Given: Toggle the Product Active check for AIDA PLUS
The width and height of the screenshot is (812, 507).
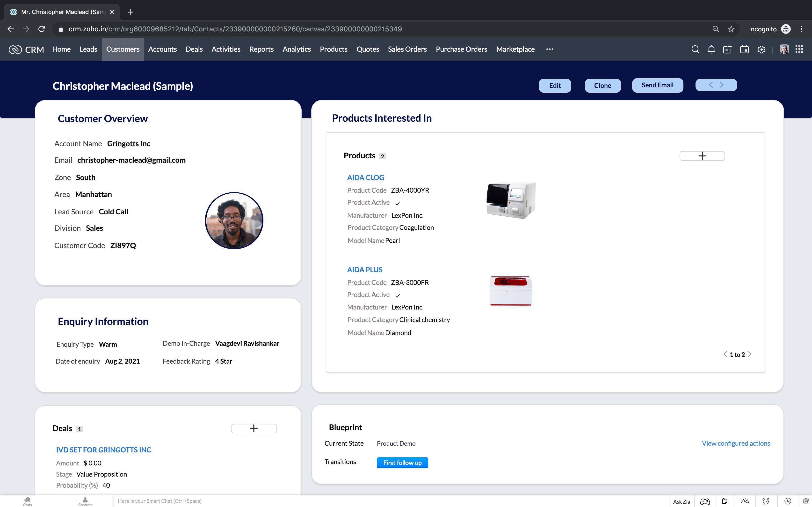Looking at the screenshot, I should [x=398, y=296].
